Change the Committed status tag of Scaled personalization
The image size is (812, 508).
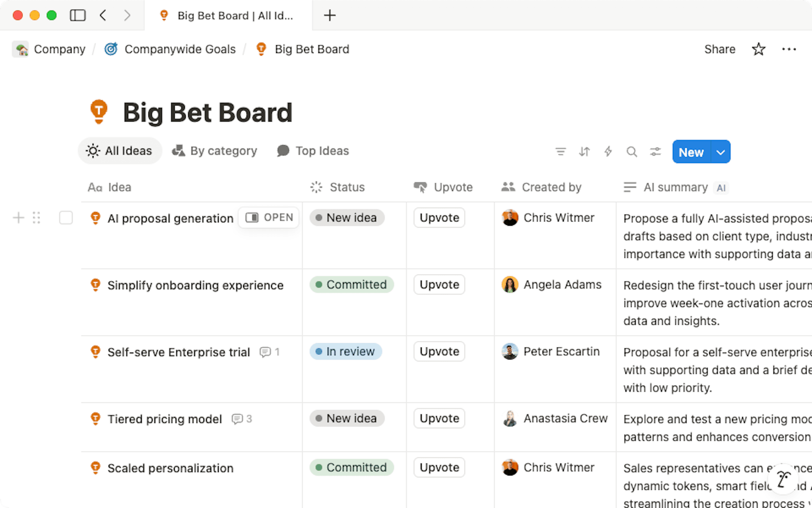click(x=351, y=467)
